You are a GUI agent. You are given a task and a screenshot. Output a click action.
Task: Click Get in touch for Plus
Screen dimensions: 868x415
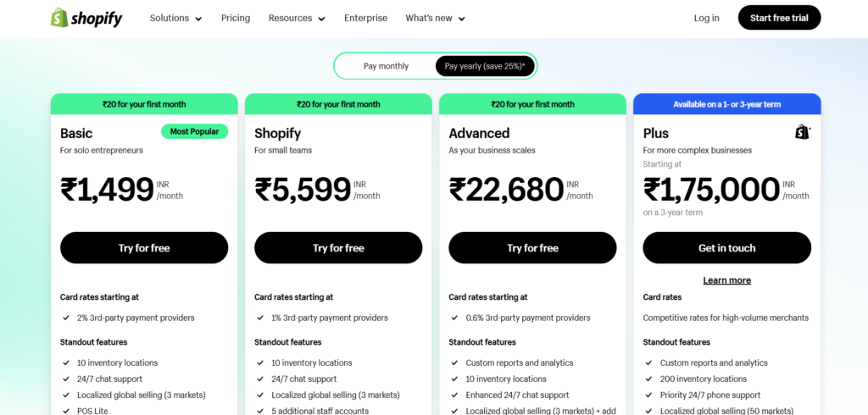726,248
